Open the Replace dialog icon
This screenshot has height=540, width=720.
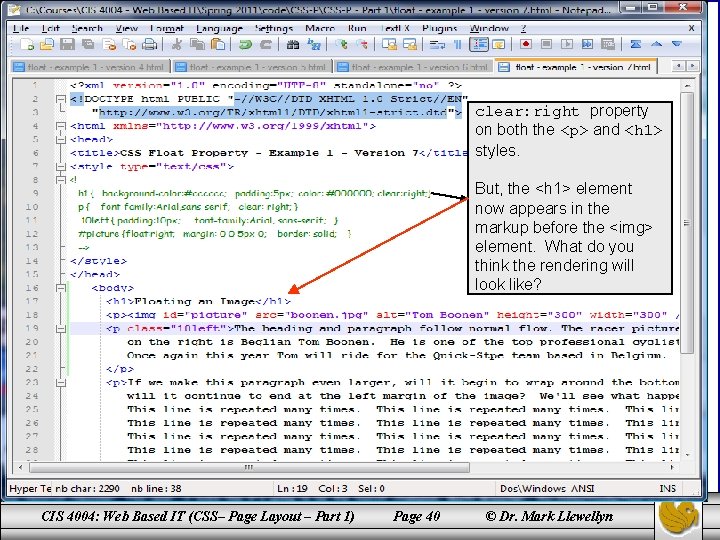(x=314, y=44)
